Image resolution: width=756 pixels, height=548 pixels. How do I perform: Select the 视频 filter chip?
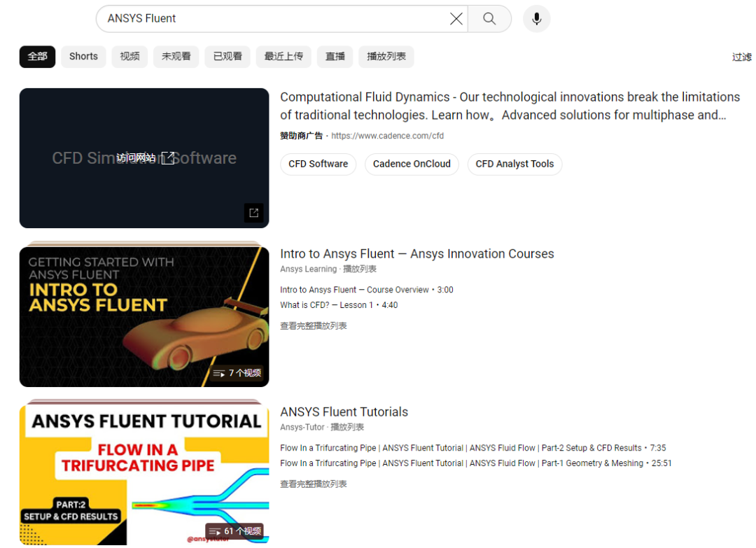(x=129, y=57)
